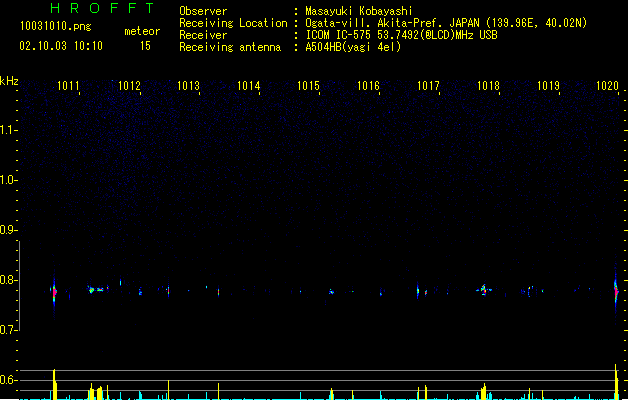Click the meteor echo cluster at 1018
The height and width of the screenshot is (400, 629).
pos(484,289)
